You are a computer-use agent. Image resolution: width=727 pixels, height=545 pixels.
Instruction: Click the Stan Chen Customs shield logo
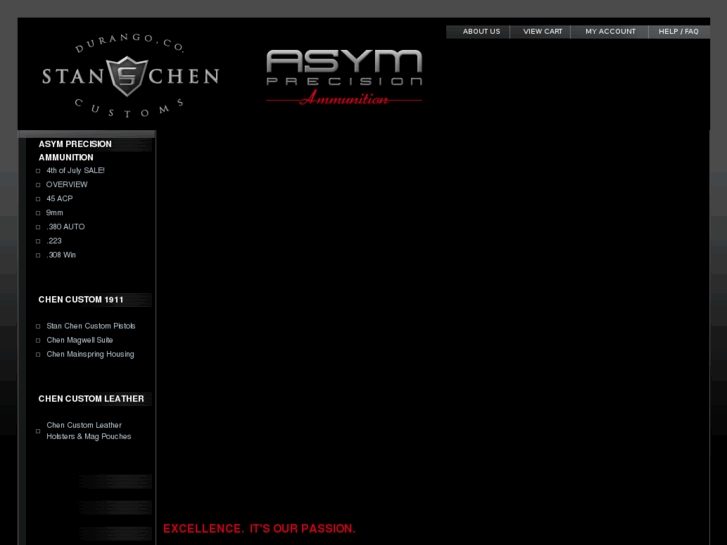click(x=130, y=76)
